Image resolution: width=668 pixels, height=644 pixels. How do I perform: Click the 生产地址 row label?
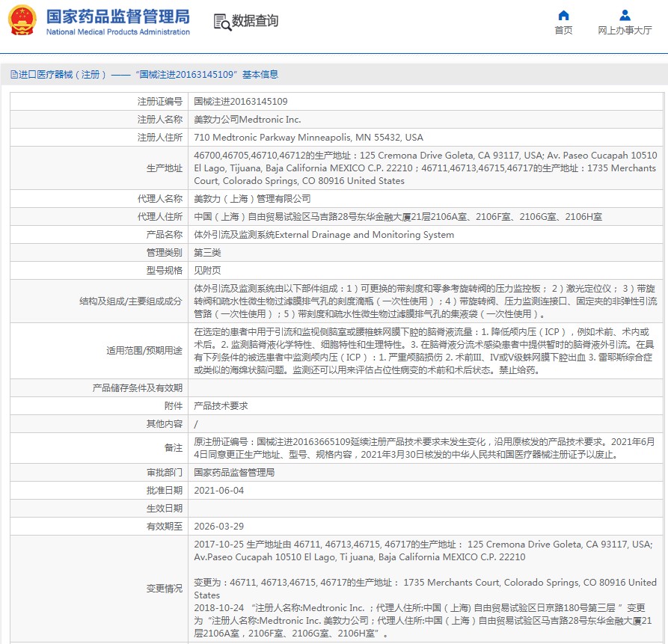(165, 168)
